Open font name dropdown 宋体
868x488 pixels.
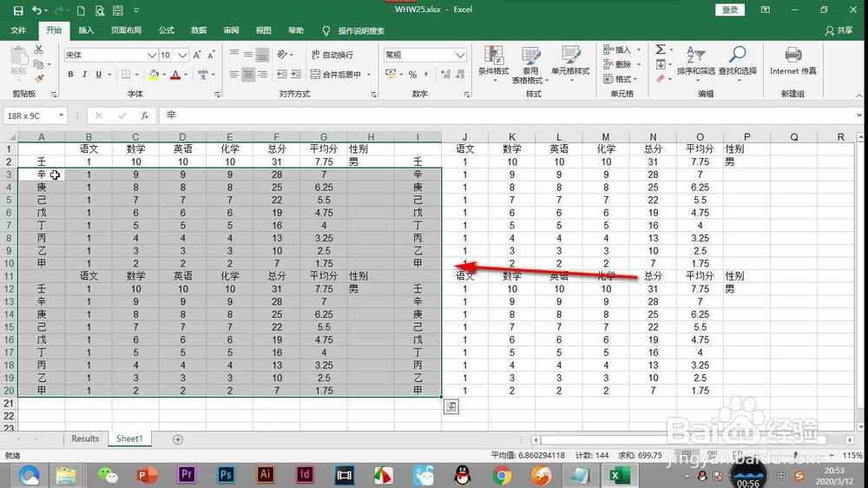coord(152,55)
